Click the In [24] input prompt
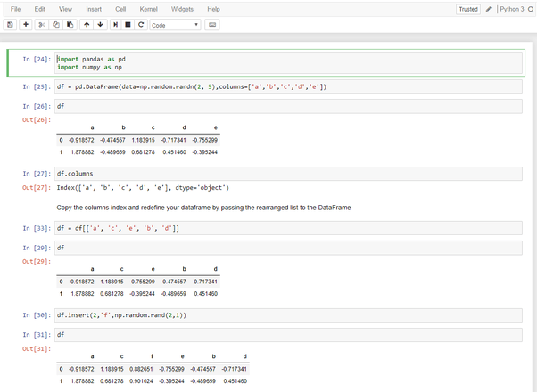Viewport: 537px width, 392px height. point(37,59)
